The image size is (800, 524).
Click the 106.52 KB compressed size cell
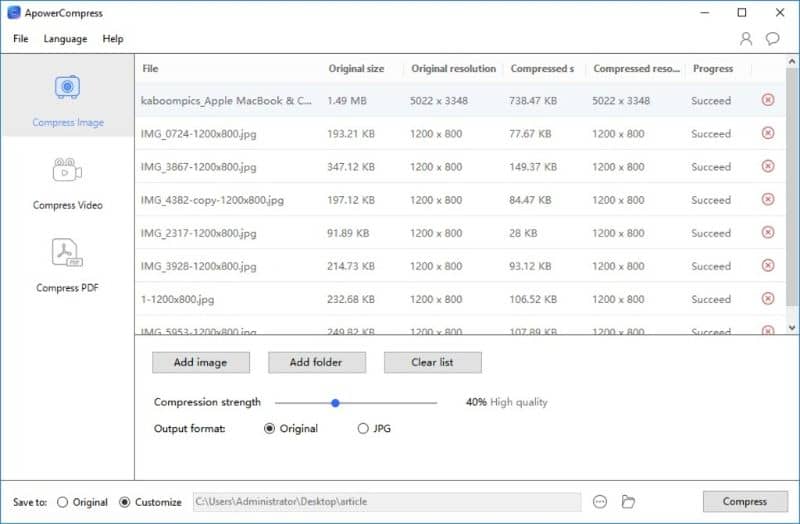pyautogui.click(x=533, y=299)
